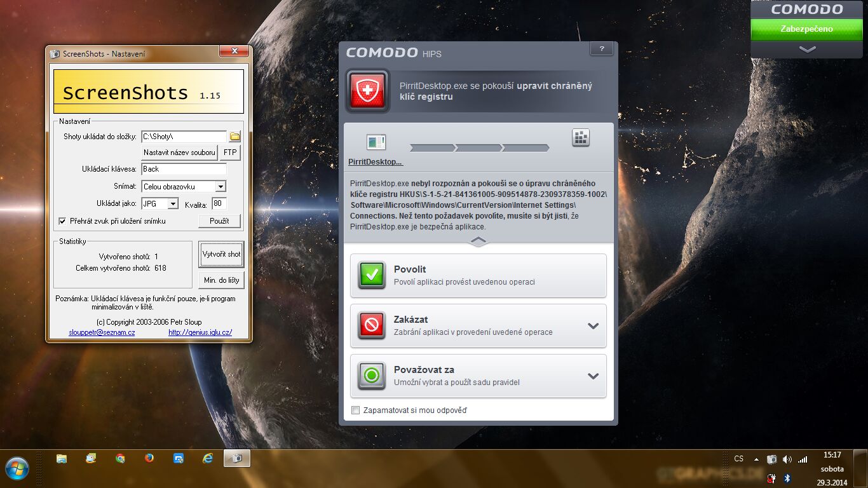This screenshot has width=868, height=488.
Task: Launch Internet Explorer from the taskbar
Action: [208, 458]
